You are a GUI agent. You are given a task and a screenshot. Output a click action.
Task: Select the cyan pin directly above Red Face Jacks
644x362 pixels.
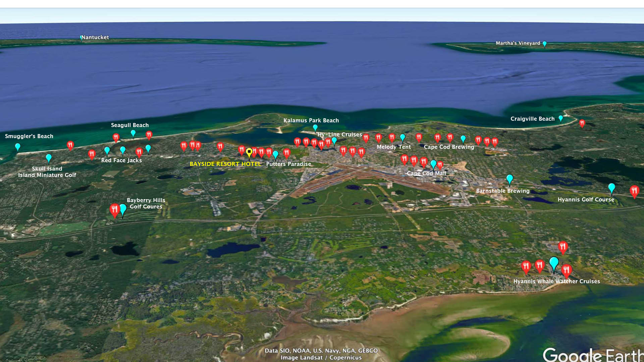(123, 150)
